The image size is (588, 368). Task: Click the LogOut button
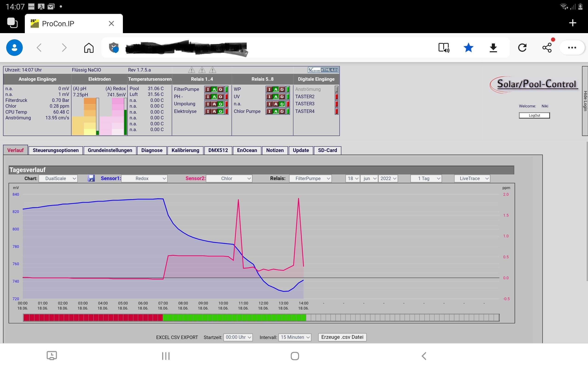point(534,115)
